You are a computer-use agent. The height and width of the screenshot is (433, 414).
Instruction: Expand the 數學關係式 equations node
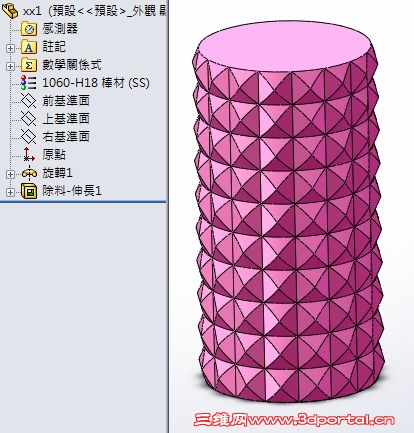tap(10, 66)
